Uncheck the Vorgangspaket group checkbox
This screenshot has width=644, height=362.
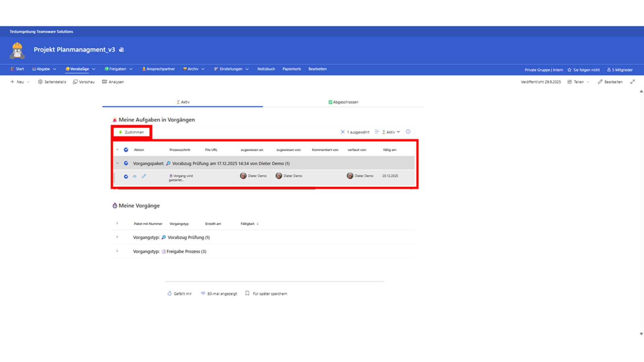coord(126,163)
